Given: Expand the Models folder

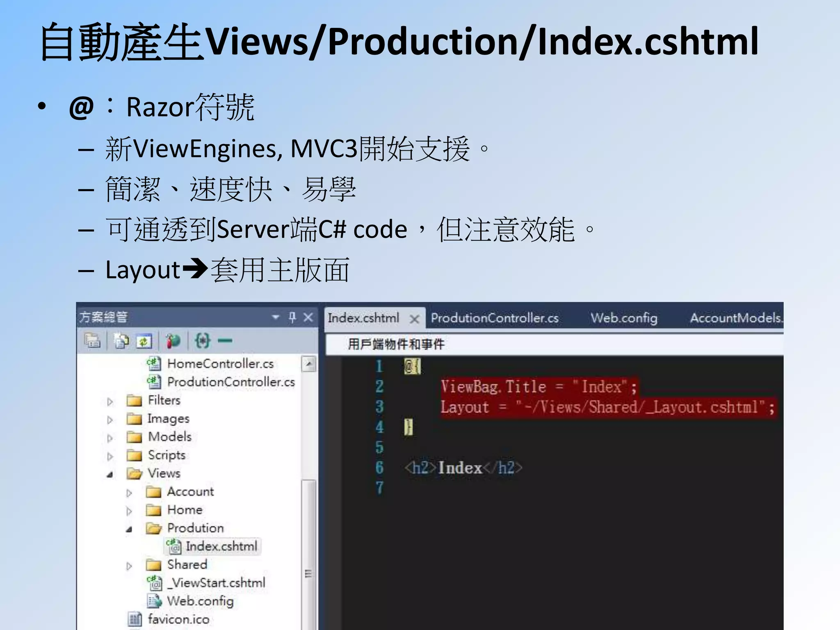Looking at the screenshot, I should [110, 438].
